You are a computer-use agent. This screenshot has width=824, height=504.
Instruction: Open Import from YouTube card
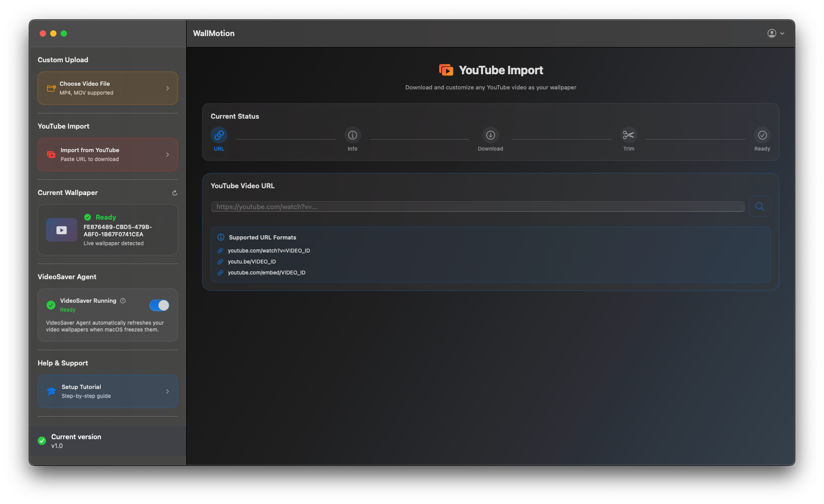pyautogui.click(x=108, y=155)
